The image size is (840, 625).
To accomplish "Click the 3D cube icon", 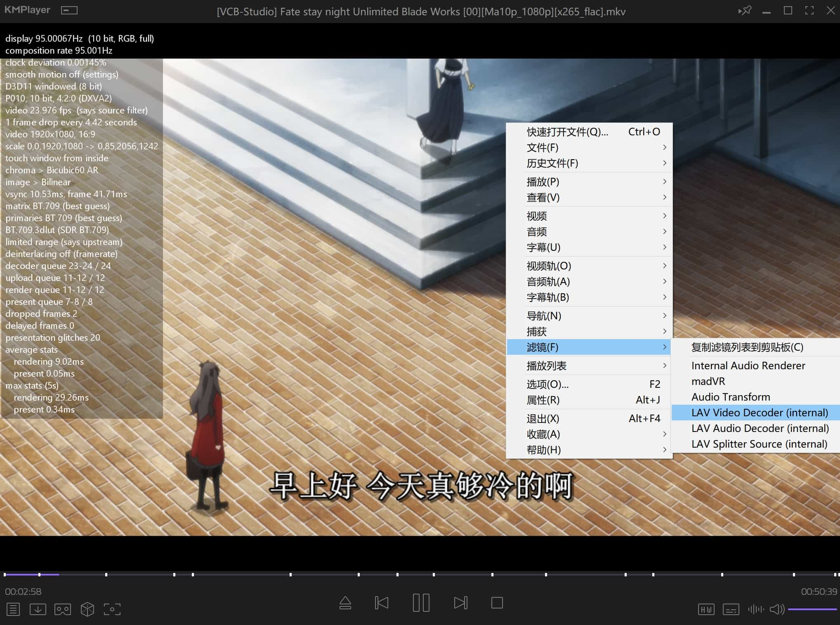I will (87, 609).
